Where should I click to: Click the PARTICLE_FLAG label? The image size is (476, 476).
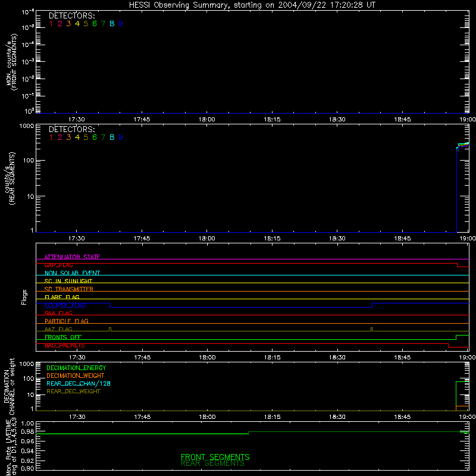(x=67, y=321)
